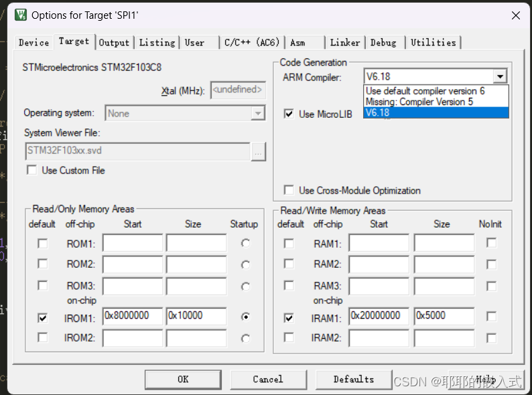Screen dimensions: 532x395
Task: Check the RAM3 NoInit checkbox
Action: click(x=491, y=287)
